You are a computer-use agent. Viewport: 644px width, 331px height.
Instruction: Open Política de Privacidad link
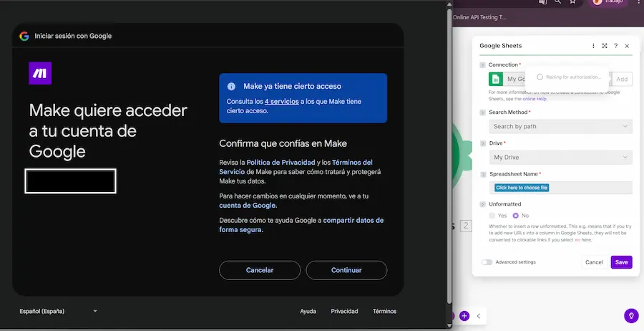pos(281,163)
